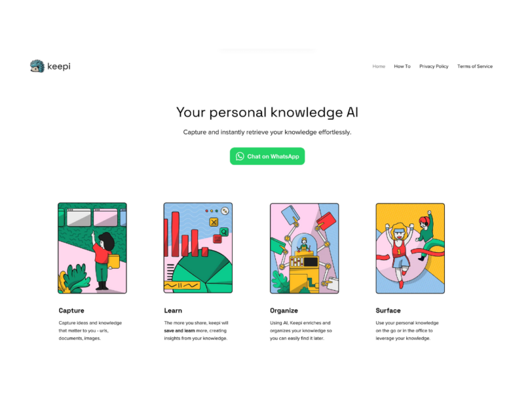Select the Surface runners illustration
The image size is (532, 399).
click(410, 248)
